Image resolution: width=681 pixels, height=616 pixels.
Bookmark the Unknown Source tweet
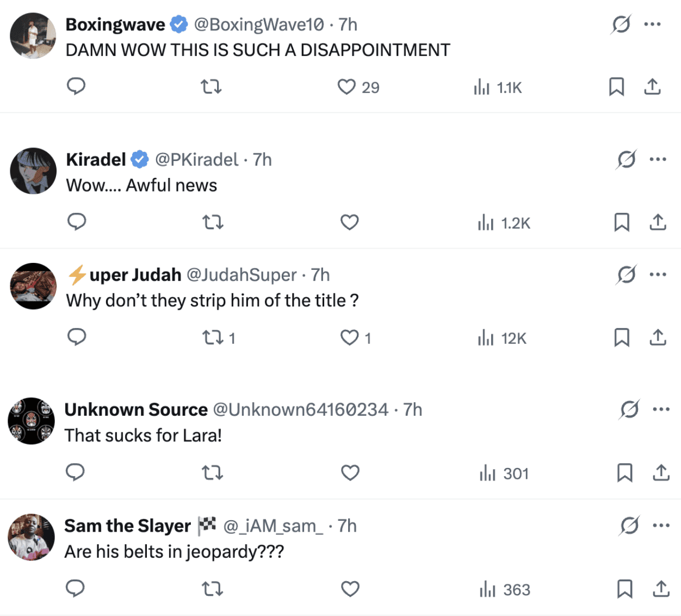coord(624,473)
